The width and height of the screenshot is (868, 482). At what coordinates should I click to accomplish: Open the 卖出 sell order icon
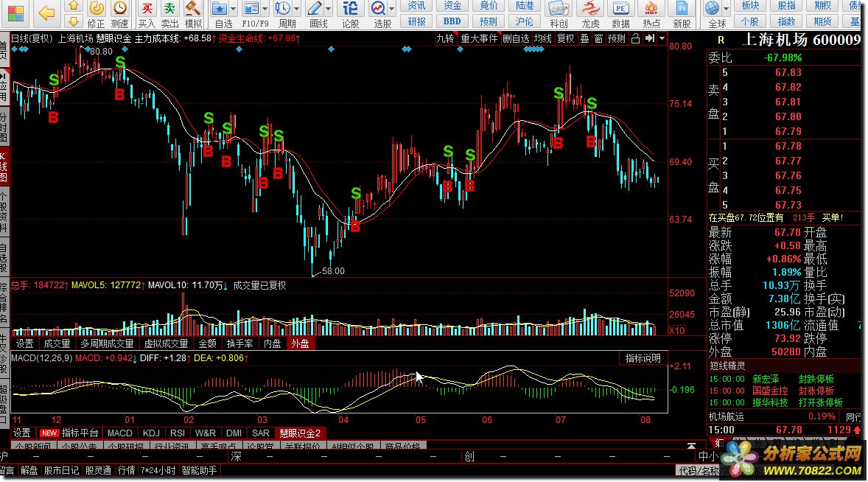[x=169, y=15]
